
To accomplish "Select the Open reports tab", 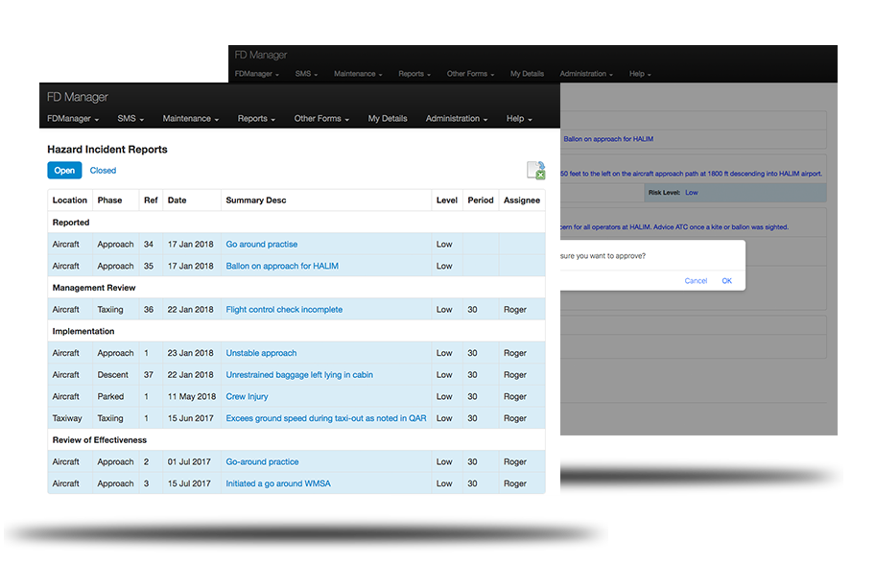I will point(65,171).
